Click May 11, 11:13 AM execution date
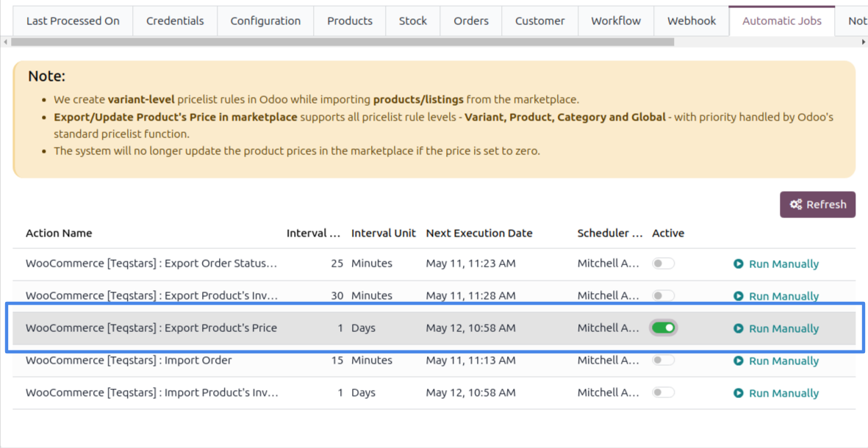The height and width of the screenshot is (448, 868). tap(470, 360)
